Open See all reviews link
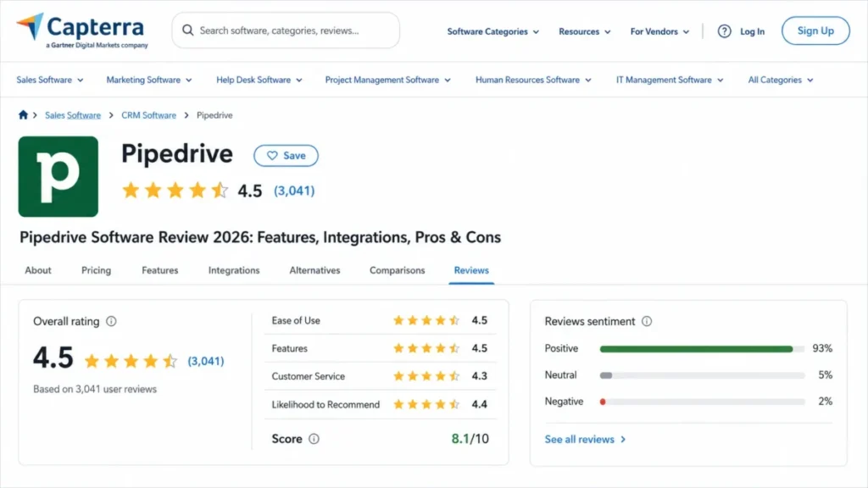 pyautogui.click(x=585, y=440)
